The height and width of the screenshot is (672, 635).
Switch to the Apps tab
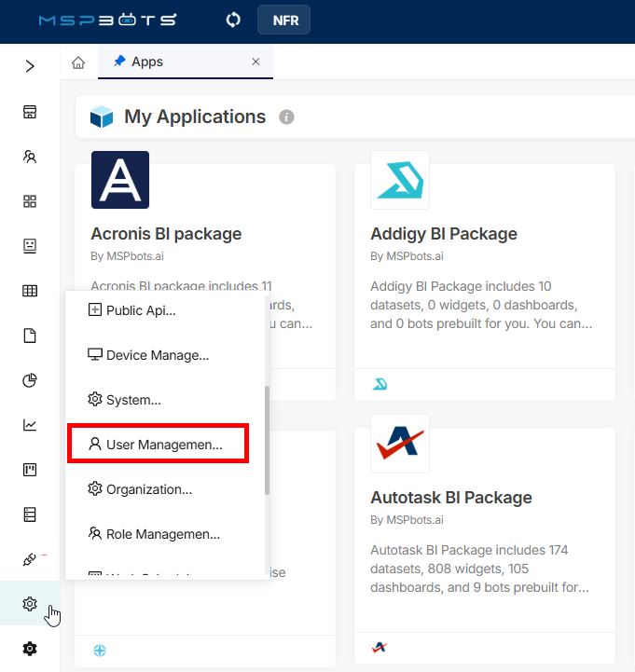tap(147, 62)
